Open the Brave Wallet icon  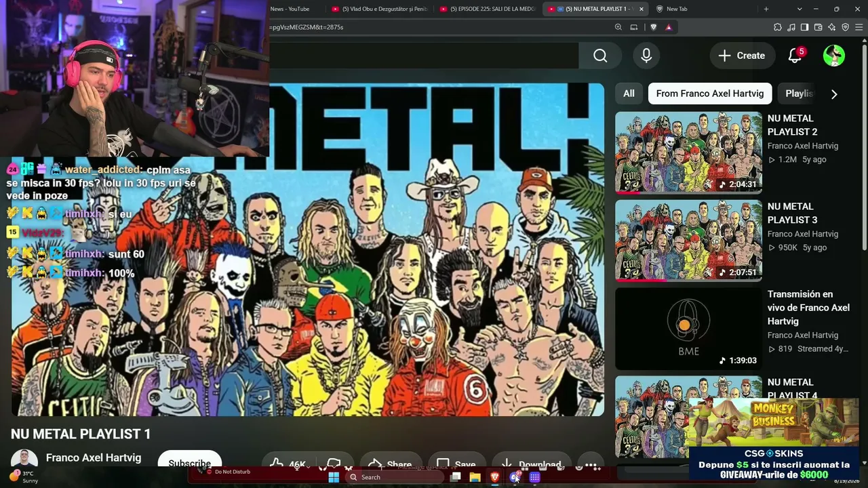coord(818,27)
